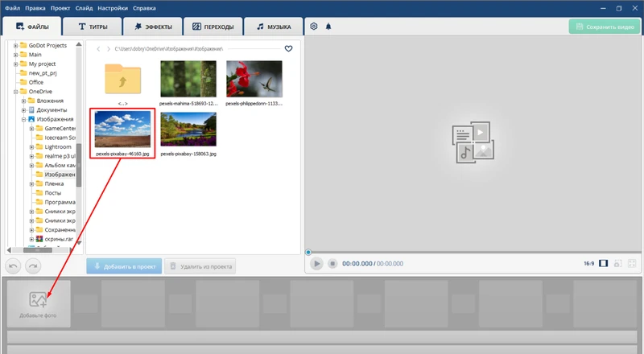Click the Добавьте фото timeline placeholder

click(38, 304)
